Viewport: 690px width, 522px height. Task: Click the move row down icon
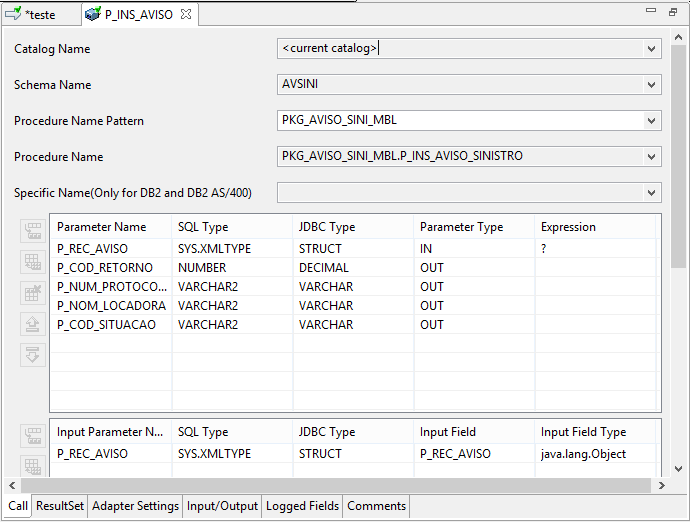pos(33,355)
